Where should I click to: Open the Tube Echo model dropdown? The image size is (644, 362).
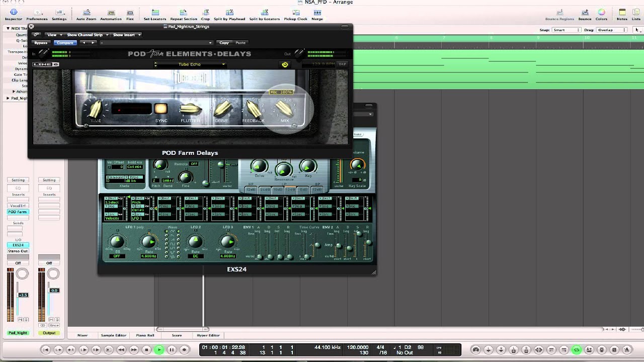coord(190,64)
